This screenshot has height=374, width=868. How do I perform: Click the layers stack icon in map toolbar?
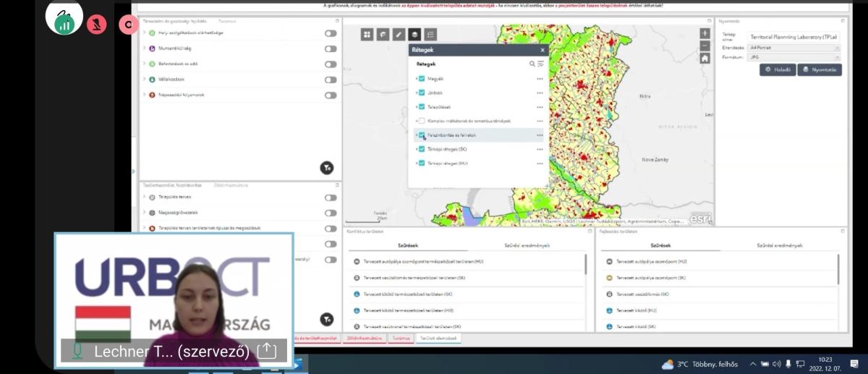point(414,34)
